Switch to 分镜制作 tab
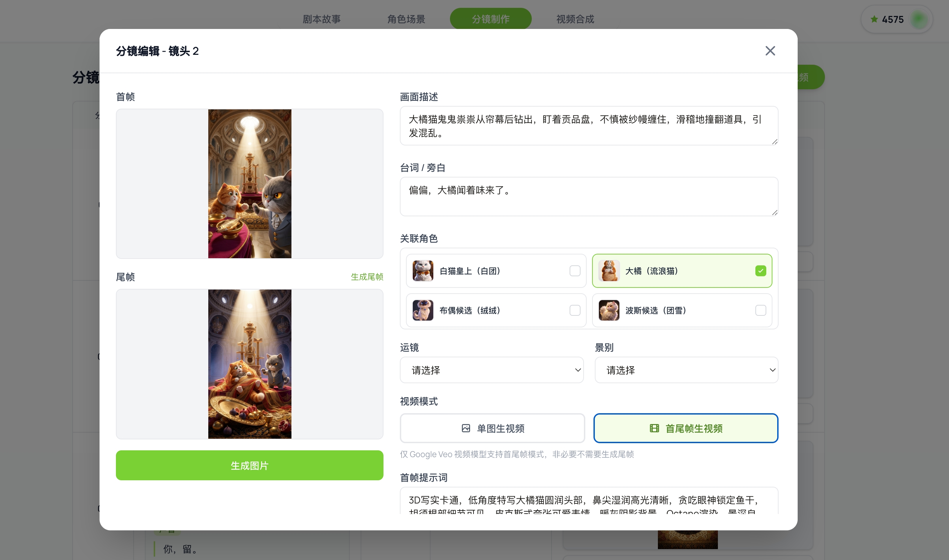Image resolution: width=949 pixels, height=560 pixels. pos(491,19)
